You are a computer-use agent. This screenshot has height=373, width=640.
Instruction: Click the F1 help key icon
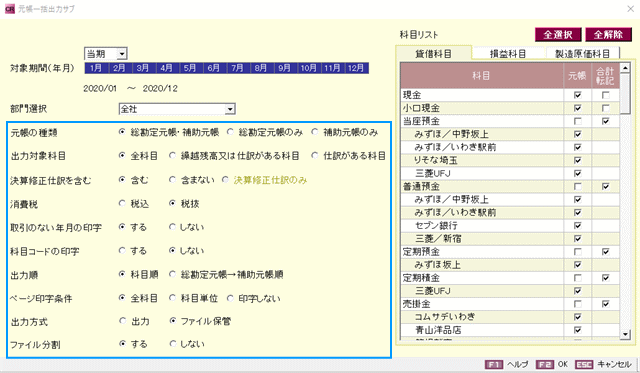[493, 364]
